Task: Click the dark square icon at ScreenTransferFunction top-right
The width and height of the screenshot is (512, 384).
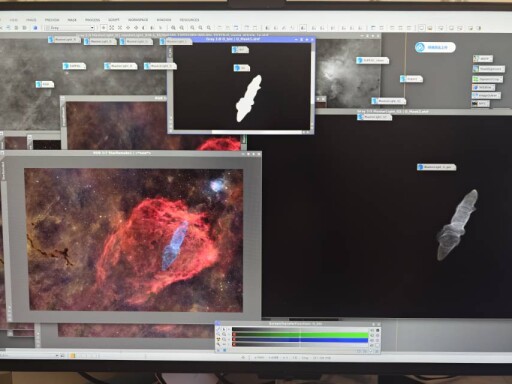Action: click(377, 330)
